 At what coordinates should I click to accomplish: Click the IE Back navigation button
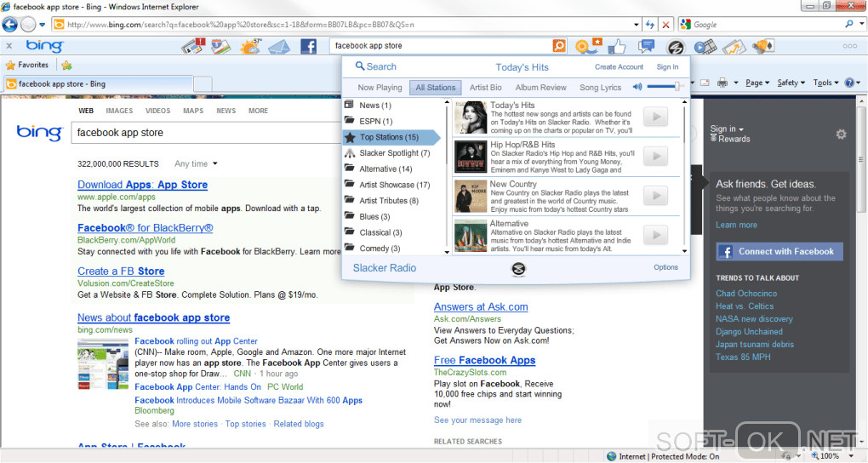click(10, 25)
